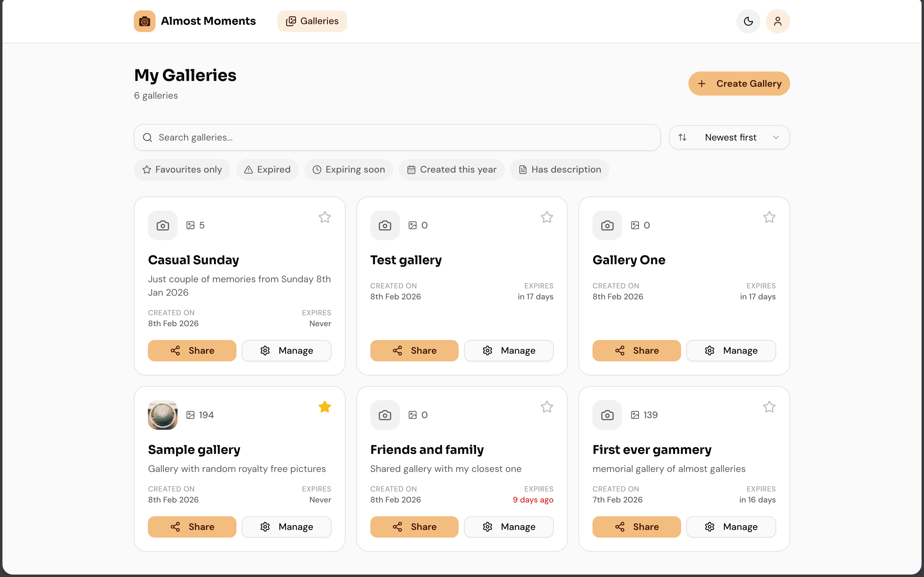The width and height of the screenshot is (924, 577).
Task: Enable the Expired filter
Action: [x=267, y=170]
